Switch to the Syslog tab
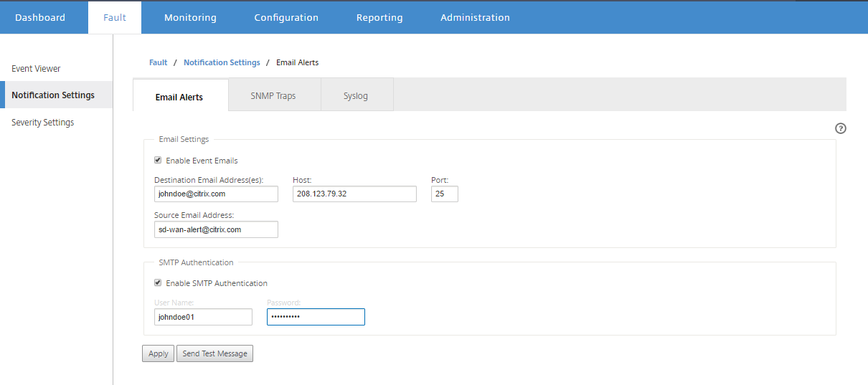This screenshot has width=868, height=385. [x=356, y=95]
